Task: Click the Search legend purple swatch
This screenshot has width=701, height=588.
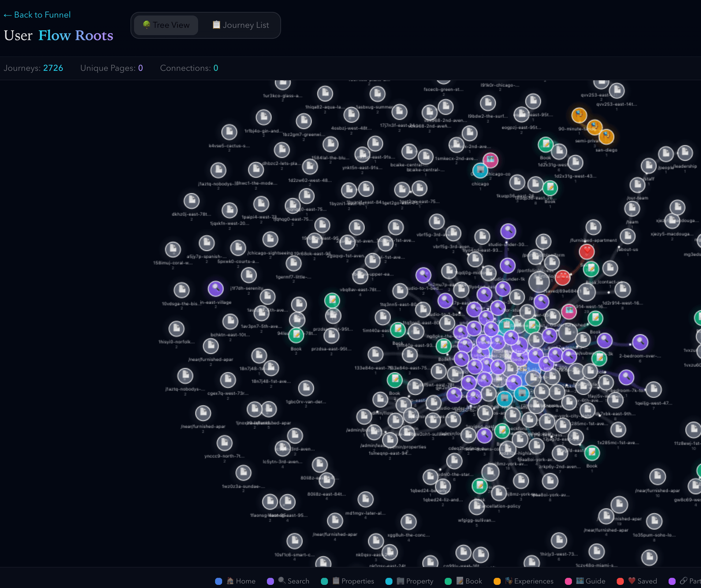Action: (x=270, y=581)
